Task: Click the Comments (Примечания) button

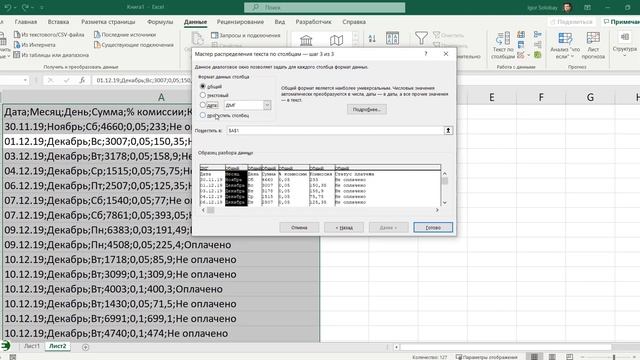Action: (620, 22)
